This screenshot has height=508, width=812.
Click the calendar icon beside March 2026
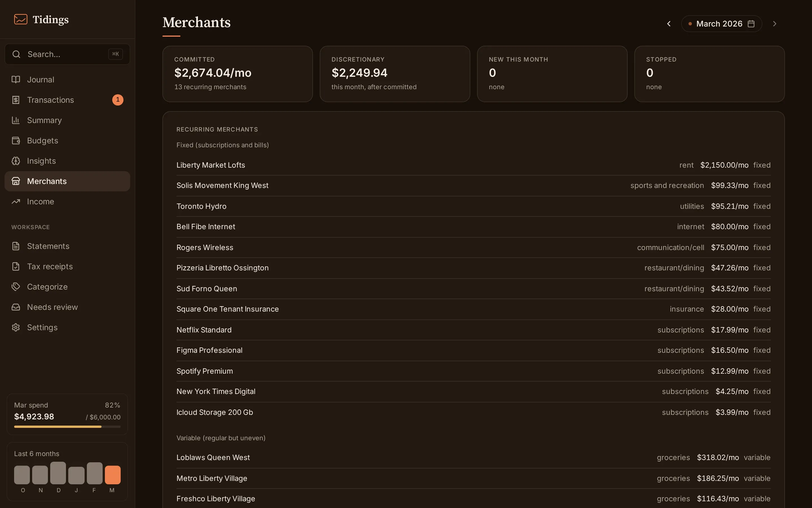pyautogui.click(x=751, y=23)
